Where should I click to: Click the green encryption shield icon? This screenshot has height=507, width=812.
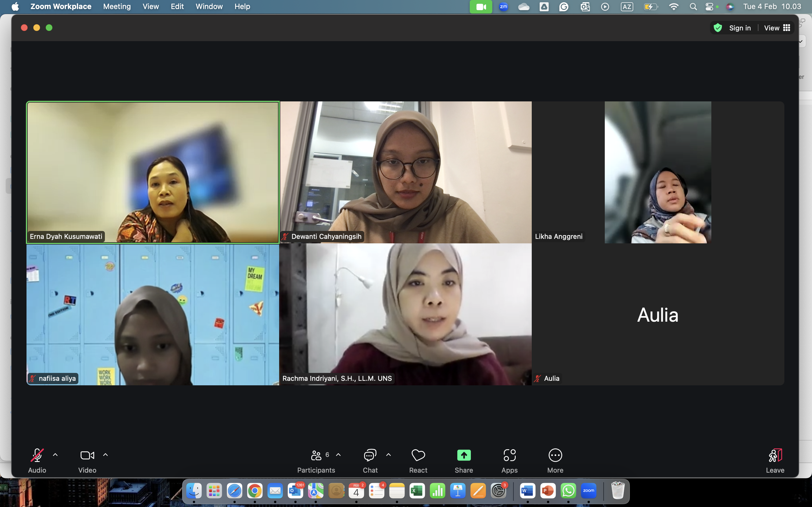[x=718, y=28]
